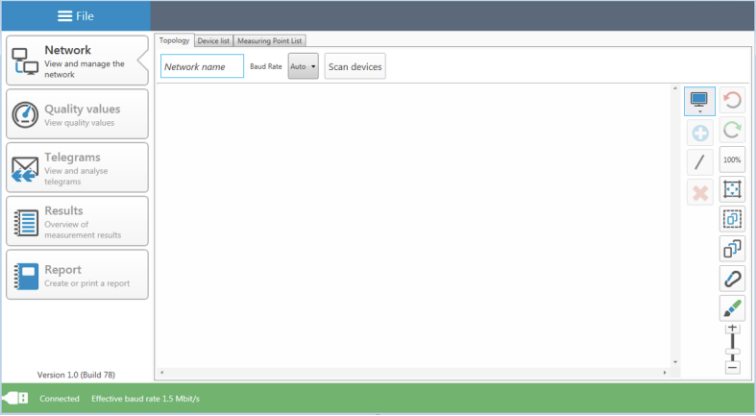The image size is (756, 416).
Task: Open the Baud Rate dropdown
Action: pyautogui.click(x=303, y=67)
